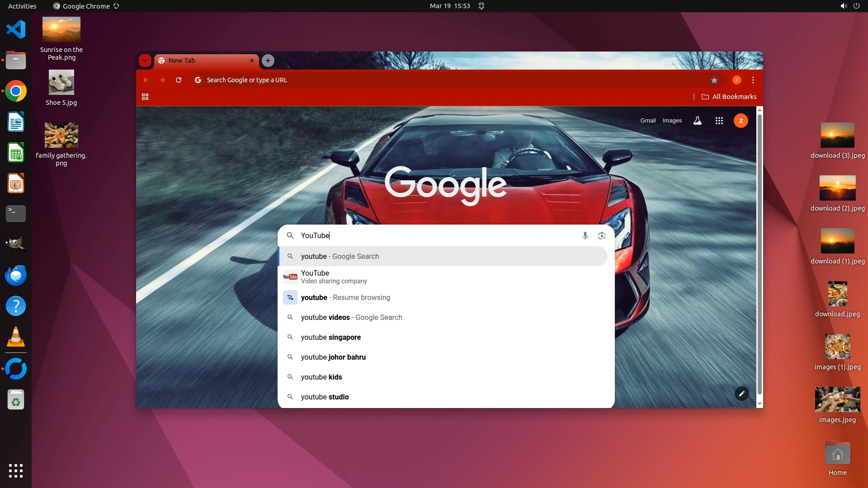Click the Customize Chrome pencil icon

tap(741, 394)
